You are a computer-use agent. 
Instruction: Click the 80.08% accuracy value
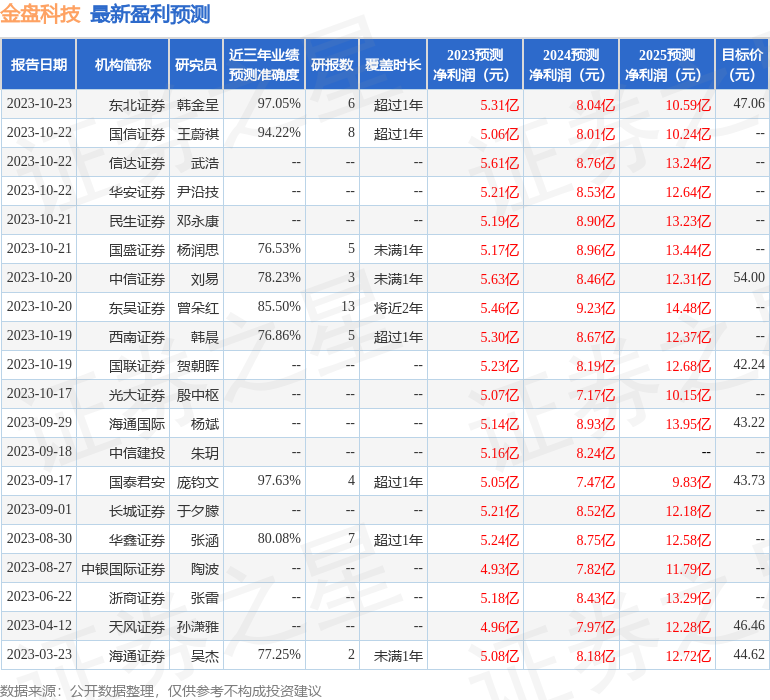point(279,538)
